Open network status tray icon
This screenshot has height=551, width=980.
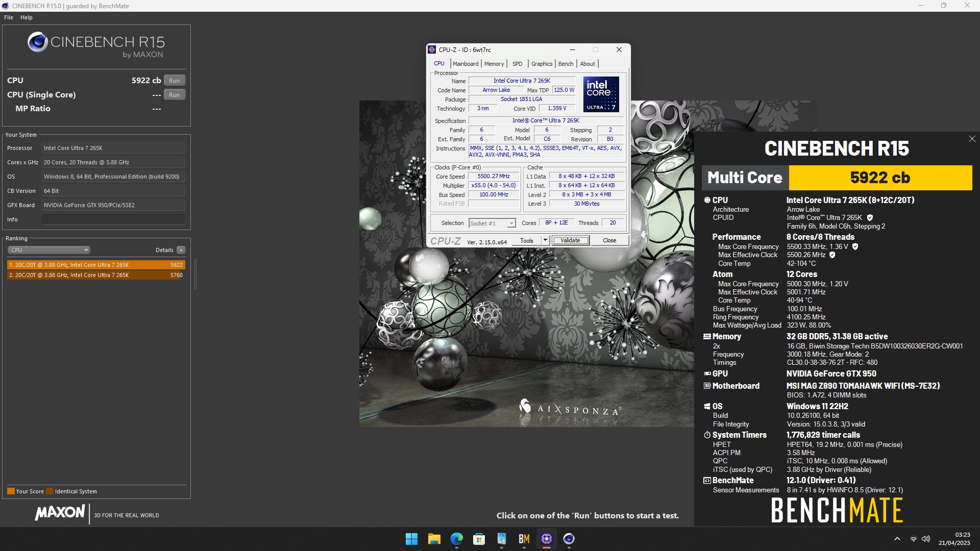point(913,539)
